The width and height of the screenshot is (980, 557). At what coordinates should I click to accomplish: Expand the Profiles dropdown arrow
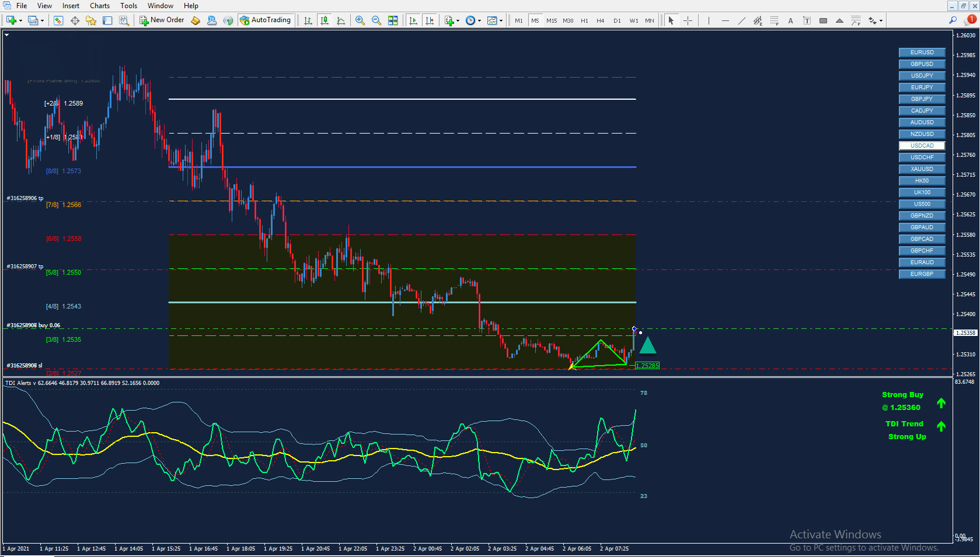point(43,21)
